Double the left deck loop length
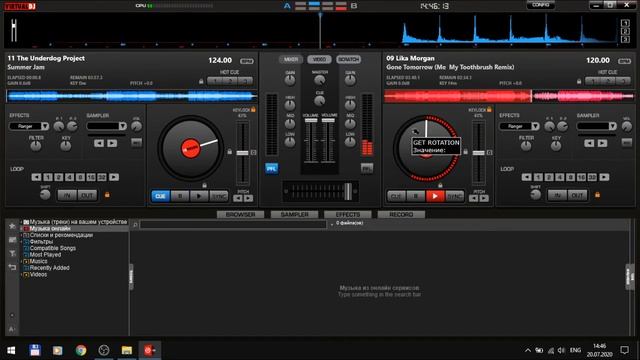Image resolution: width=640 pixels, height=360 pixels. (114, 177)
